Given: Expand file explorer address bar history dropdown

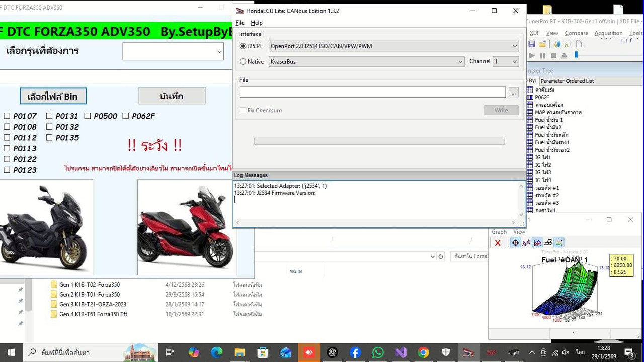Looking at the screenshot, I should pos(433,256).
